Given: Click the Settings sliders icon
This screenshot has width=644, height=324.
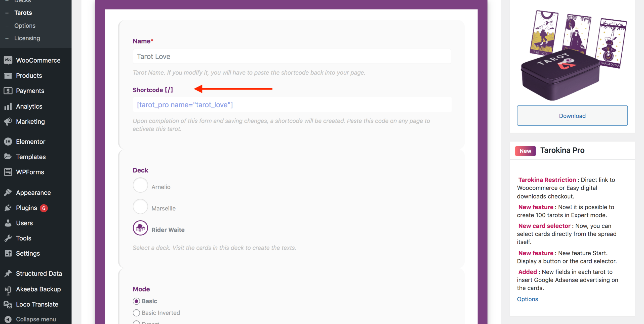Looking at the screenshot, I should [x=8, y=253].
